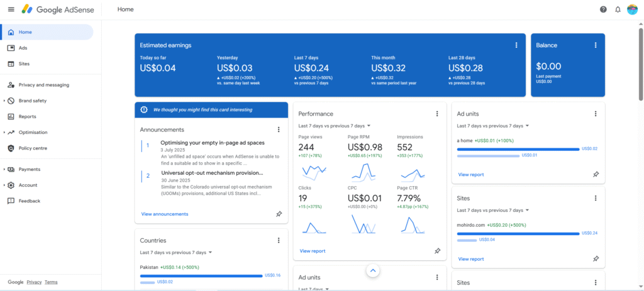
Task: Open Policy centre in sidebar
Action: tap(33, 148)
